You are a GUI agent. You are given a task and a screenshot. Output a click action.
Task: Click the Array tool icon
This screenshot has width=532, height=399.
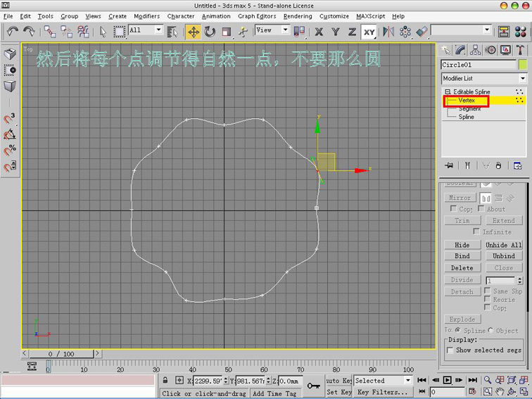(x=405, y=32)
